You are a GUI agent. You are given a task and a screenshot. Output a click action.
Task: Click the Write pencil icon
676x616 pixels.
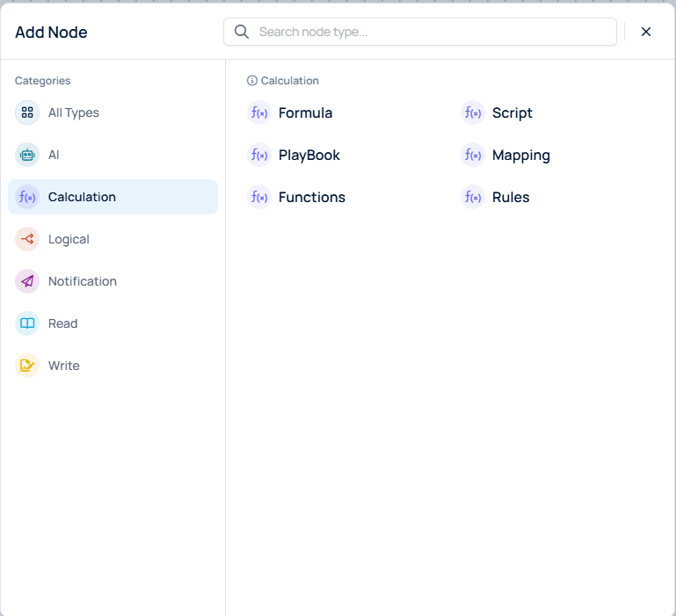pos(27,366)
